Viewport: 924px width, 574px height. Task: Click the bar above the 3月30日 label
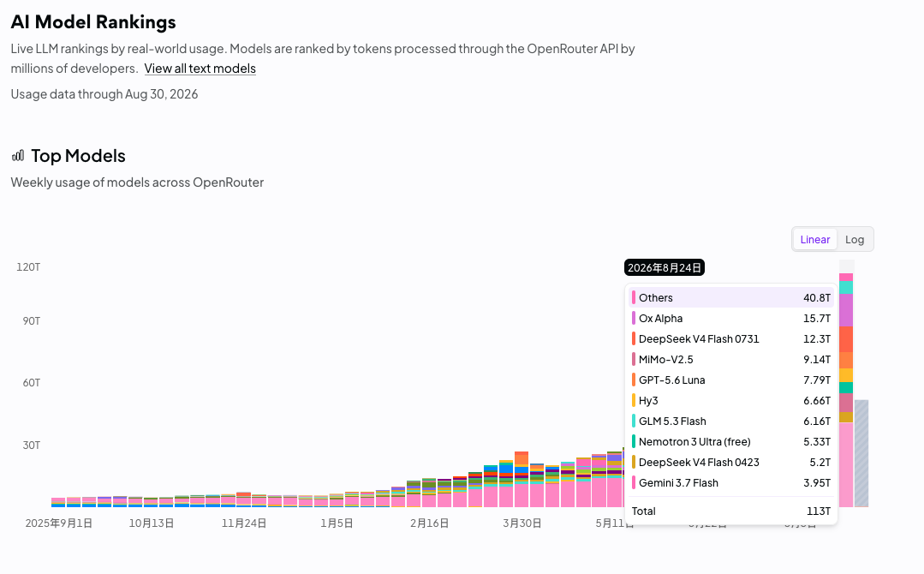522,479
